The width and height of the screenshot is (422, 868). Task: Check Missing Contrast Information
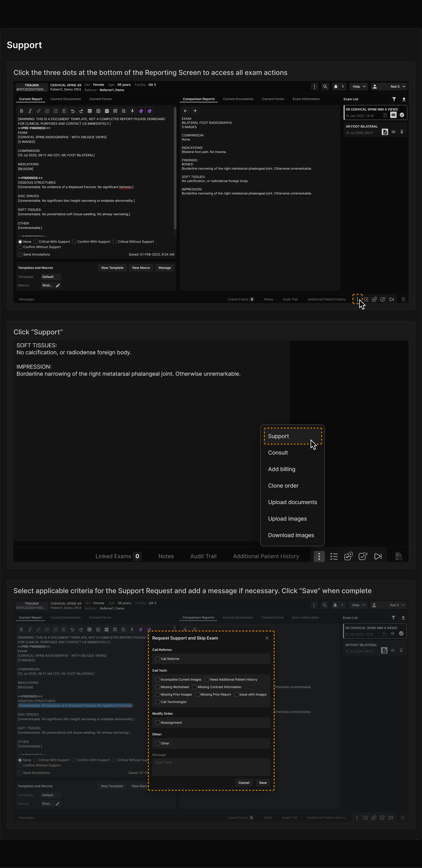[194, 687]
